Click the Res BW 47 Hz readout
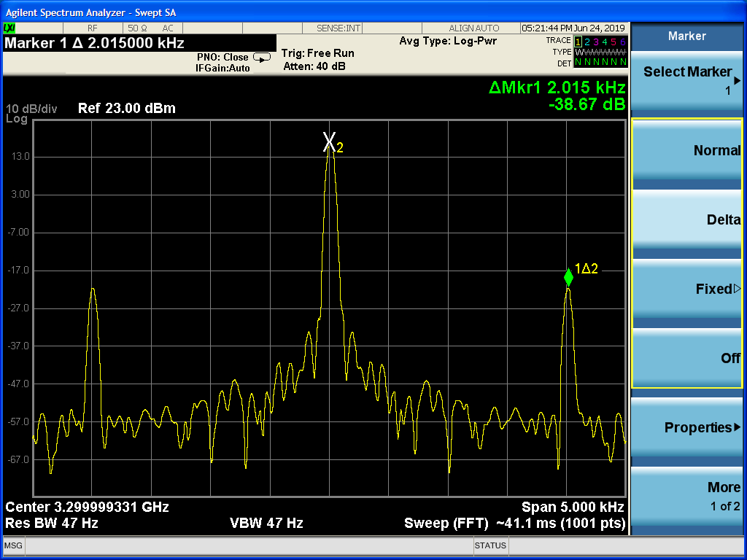The image size is (747, 560). [52, 524]
